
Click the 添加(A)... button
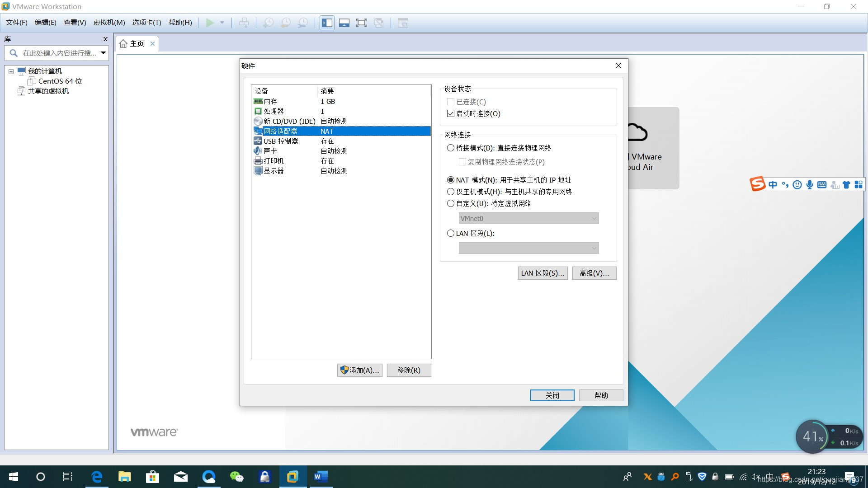(360, 371)
